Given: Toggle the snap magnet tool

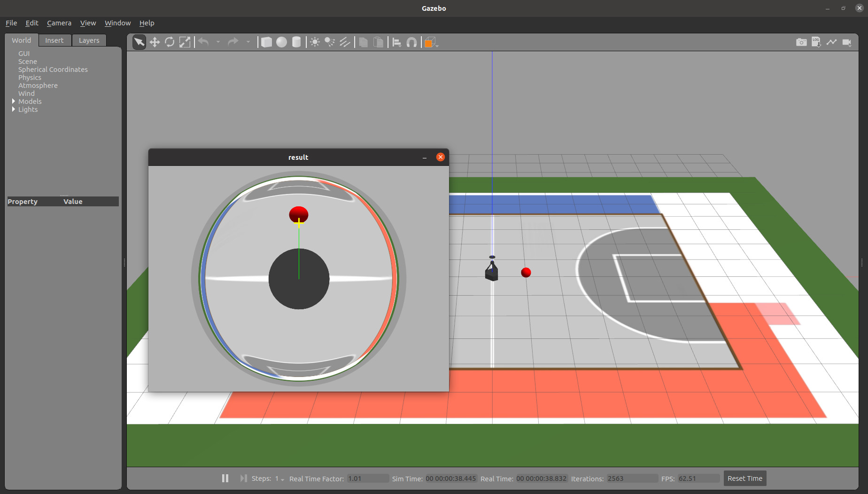Looking at the screenshot, I should [411, 42].
